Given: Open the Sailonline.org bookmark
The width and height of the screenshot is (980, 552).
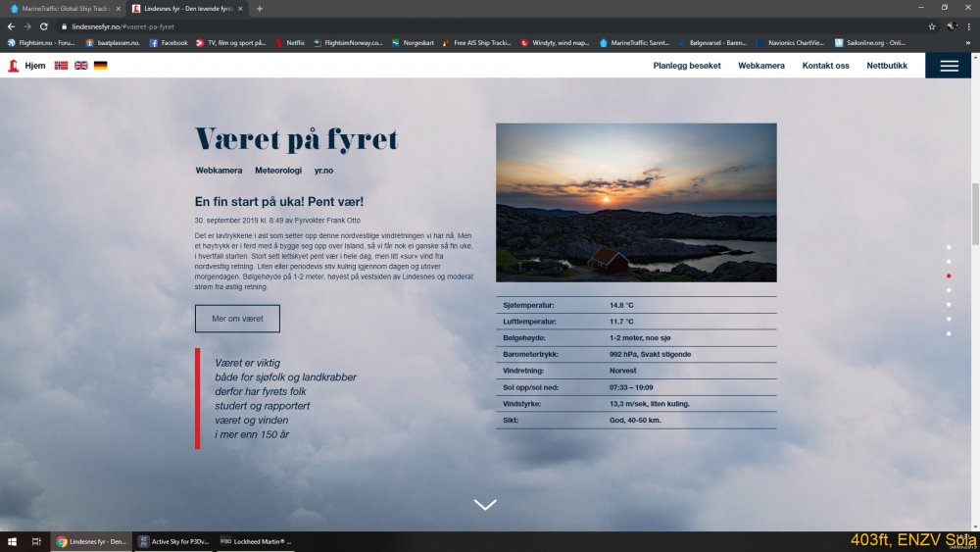Looking at the screenshot, I should click(x=870, y=43).
